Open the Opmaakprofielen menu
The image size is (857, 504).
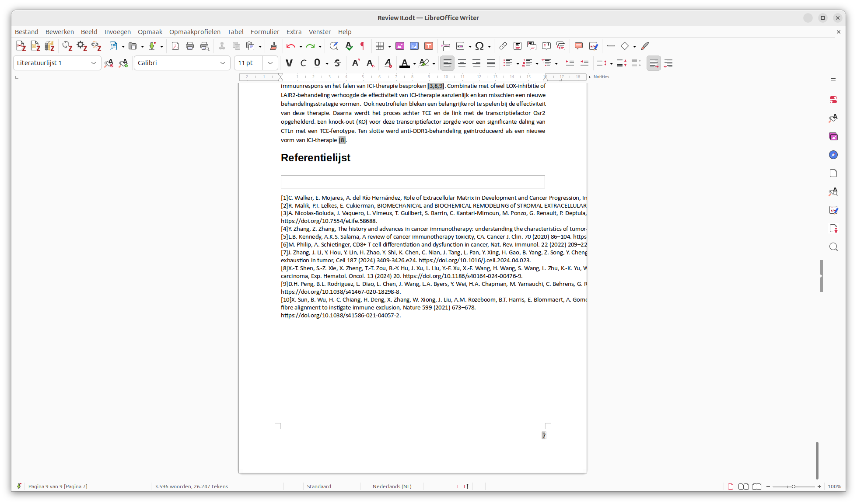click(195, 32)
